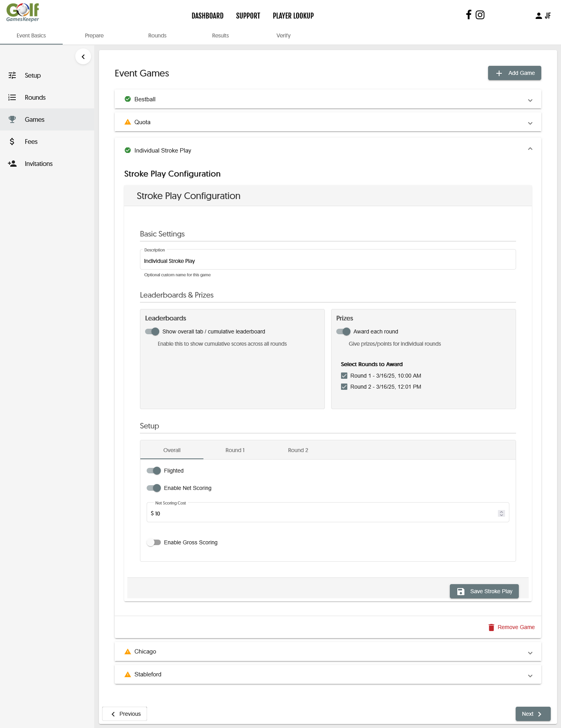Open the Instagram icon link

click(x=480, y=15)
